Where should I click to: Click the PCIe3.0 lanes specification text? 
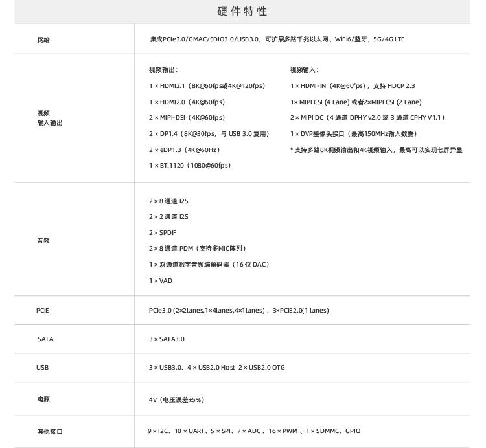[238, 311]
